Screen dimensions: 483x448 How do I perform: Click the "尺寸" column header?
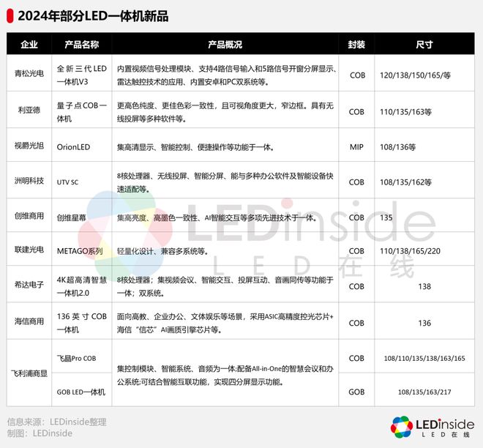pyautogui.click(x=424, y=45)
